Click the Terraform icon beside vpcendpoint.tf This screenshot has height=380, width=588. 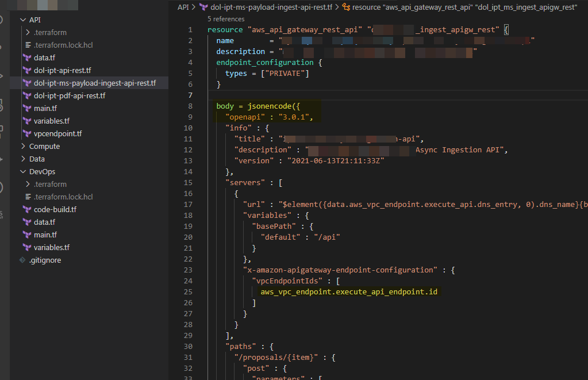point(27,133)
